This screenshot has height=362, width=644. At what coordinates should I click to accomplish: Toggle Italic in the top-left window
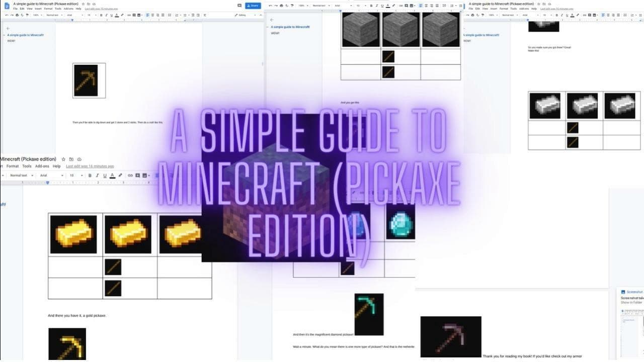click(106, 15)
